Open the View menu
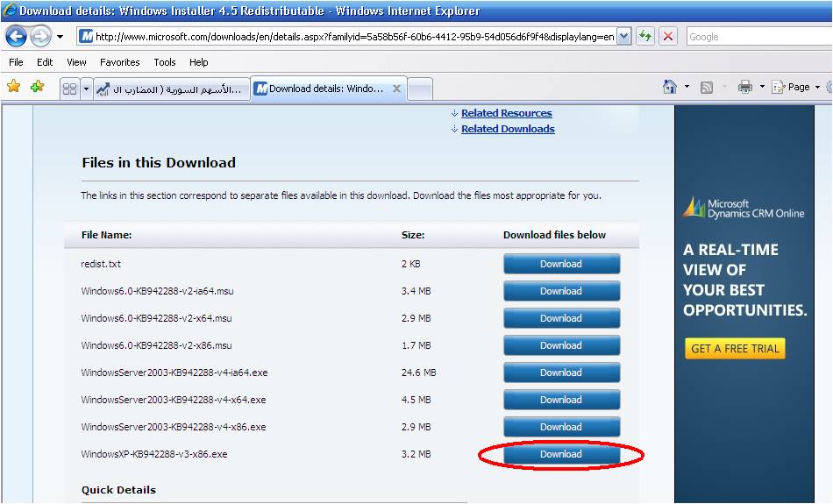The height and width of the screenshot is (504, 833). pyautogui.click(x=76, y=62)
